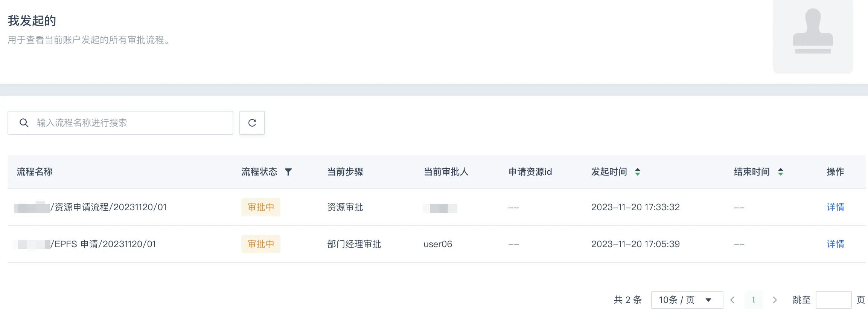Click the dropdown arrow in page size selector
The image size is (868, 318).
(x=708, y=300)
